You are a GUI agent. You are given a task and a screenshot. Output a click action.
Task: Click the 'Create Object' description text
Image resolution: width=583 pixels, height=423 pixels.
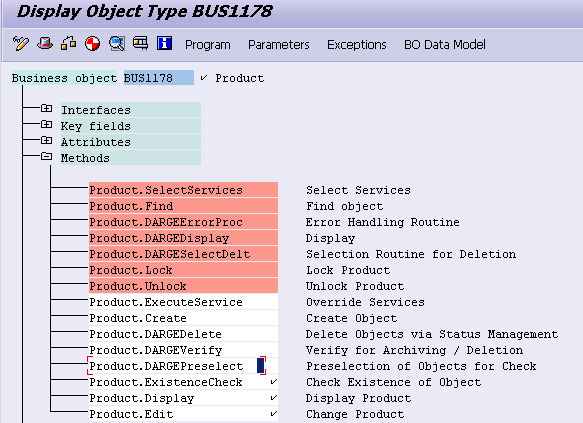pyautogui.click(x=351, y=318)
